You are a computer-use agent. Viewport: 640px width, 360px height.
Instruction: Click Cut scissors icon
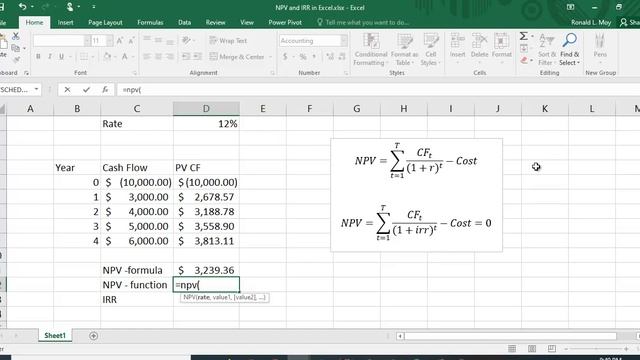click(x=16, y=36)
